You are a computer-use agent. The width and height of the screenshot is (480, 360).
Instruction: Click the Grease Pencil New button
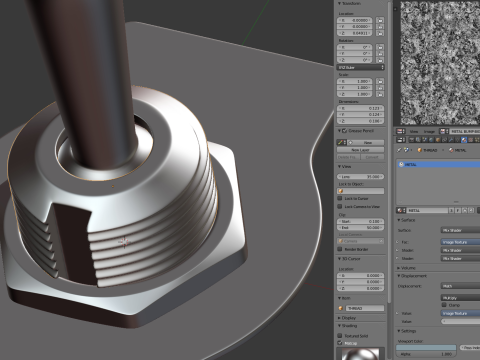point(366,142)
